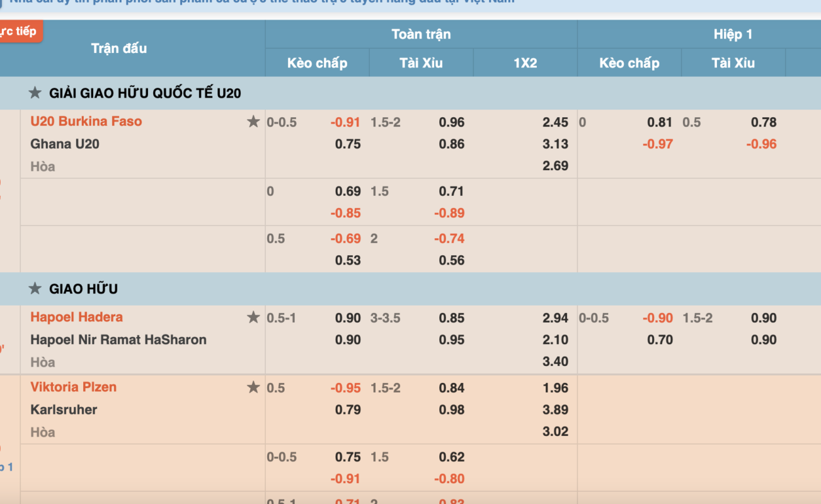
Task: Open U20 Burkina Faso team link
Action: (86, 122)
